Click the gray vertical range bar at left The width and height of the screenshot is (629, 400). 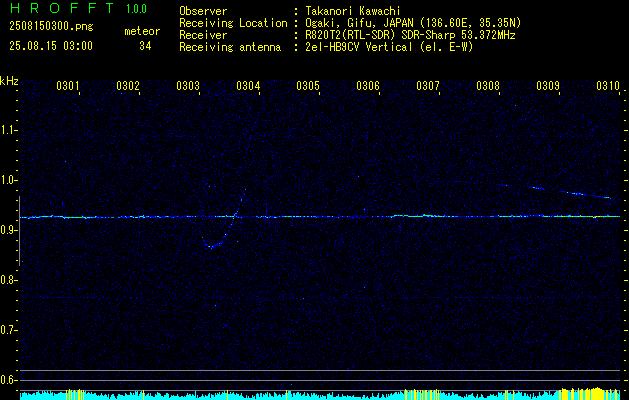click(x=20, y=231)
